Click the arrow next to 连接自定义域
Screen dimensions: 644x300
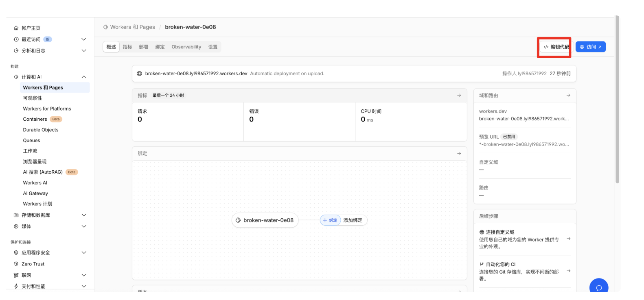point(568,239)
